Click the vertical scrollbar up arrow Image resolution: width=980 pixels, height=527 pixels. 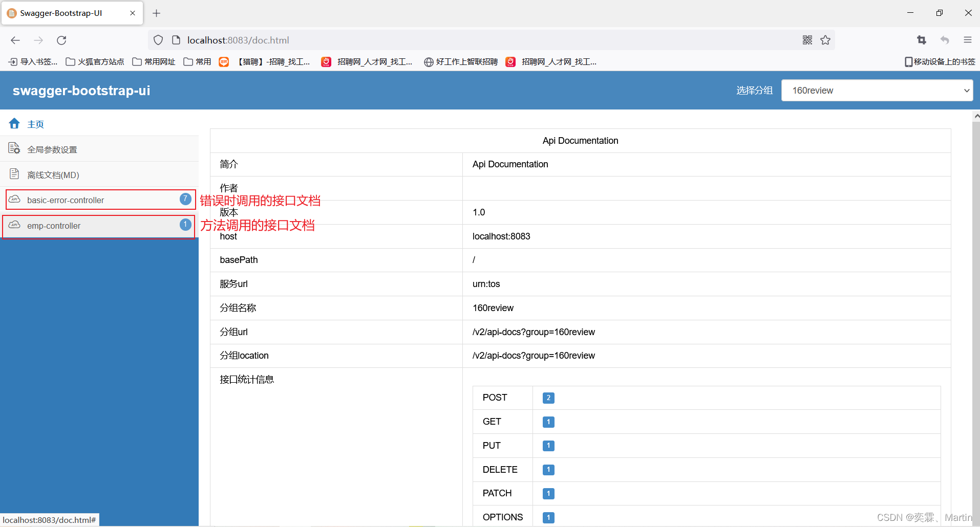[976, 116]
